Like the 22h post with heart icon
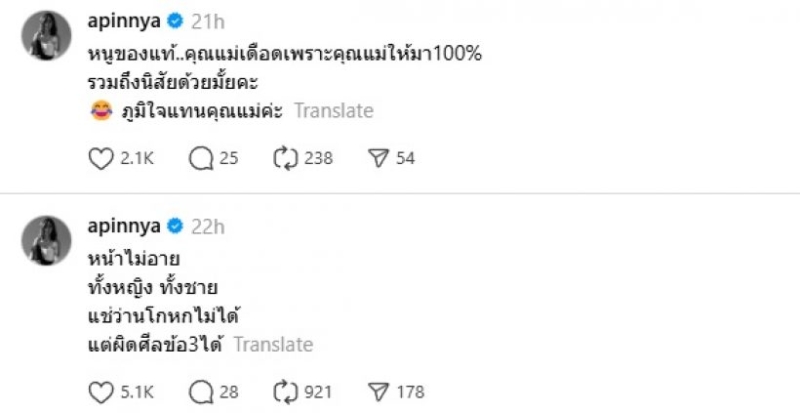Viewport: 800px width, 413px height. [x=100, y=391]
